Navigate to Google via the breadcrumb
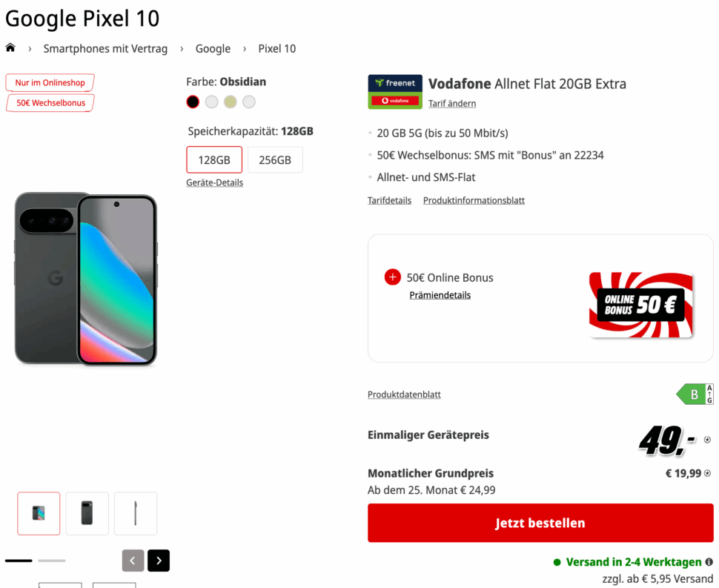Screen dimensions: 719x588 coord(213,48)
